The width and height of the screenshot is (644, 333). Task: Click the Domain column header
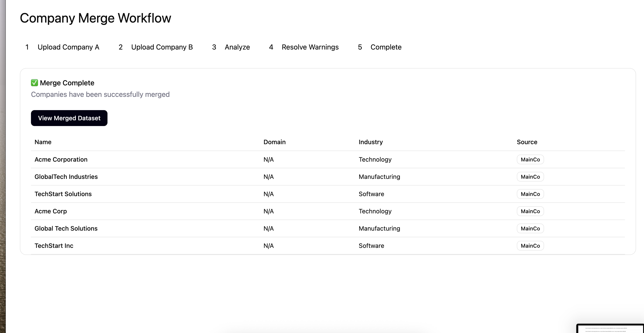pos(274,142)
